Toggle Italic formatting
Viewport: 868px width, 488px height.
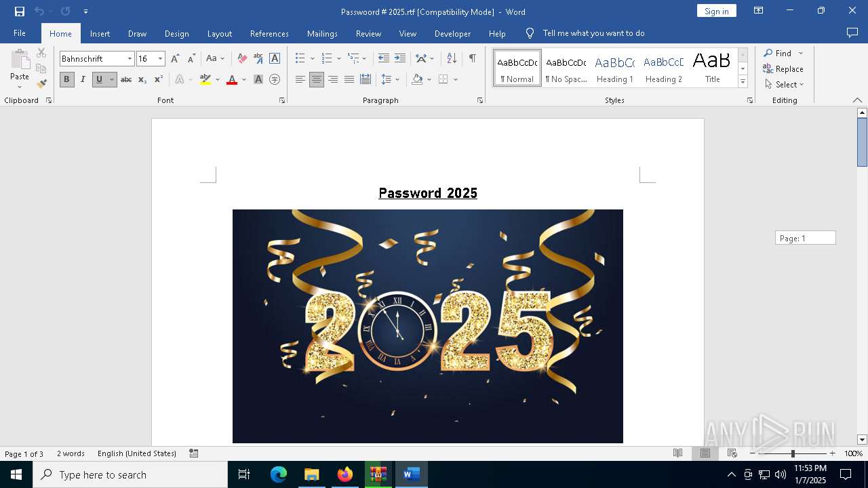[83, 79]
